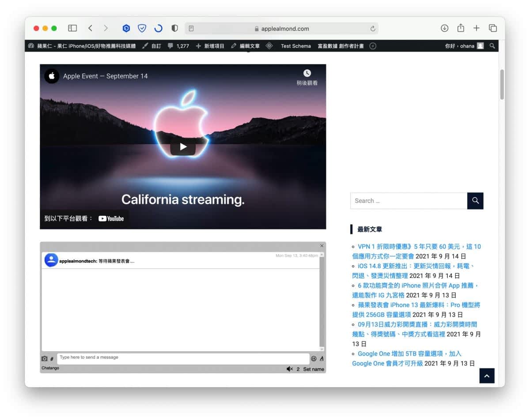Click 編輯文章 in the admin bar

(246, 46)
